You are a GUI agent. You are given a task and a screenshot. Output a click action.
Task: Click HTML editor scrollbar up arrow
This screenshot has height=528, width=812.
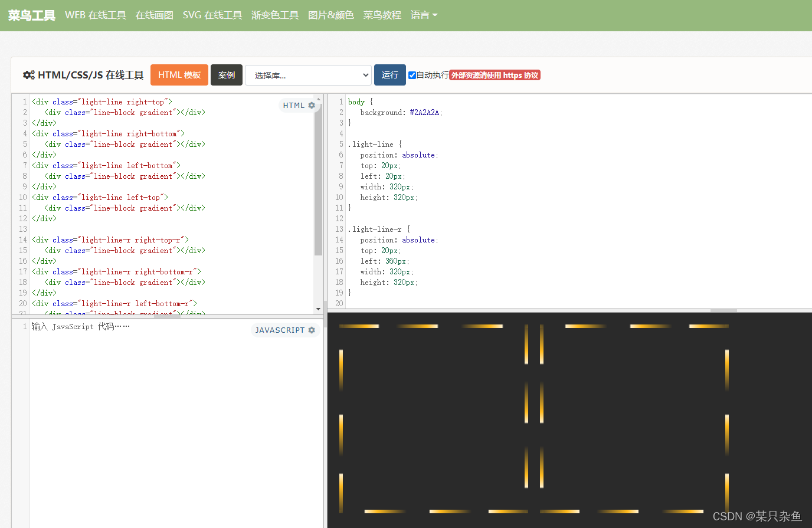319,99
